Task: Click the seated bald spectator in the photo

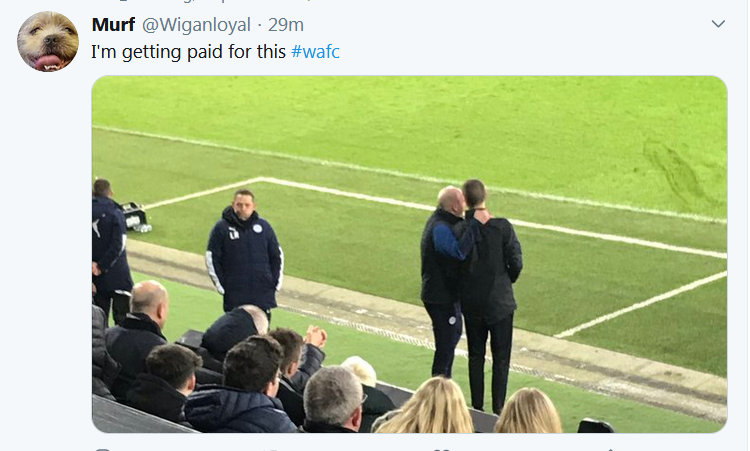Action: click(148, 320)
